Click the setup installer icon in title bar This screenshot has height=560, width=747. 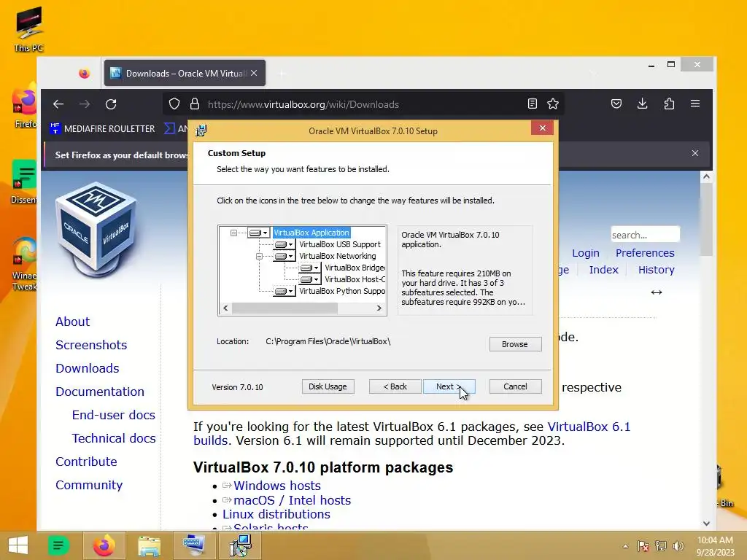pos(201,131)
